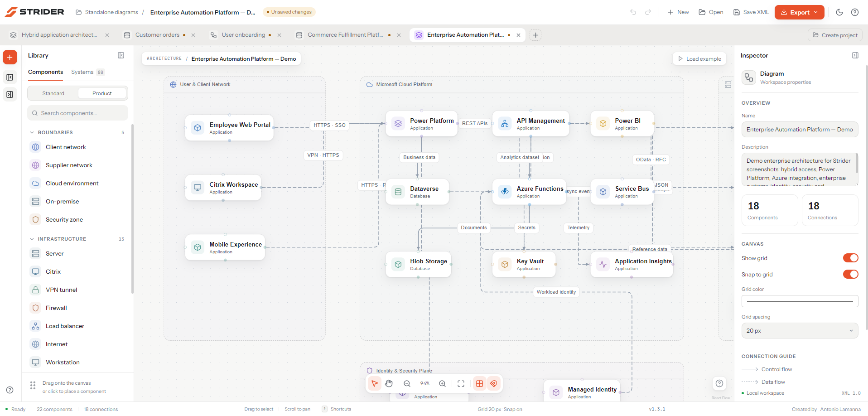Viewport: 868px width, 416px height.
Task: Click the Azure Functions node icon
Action: [x=505, y=192]
